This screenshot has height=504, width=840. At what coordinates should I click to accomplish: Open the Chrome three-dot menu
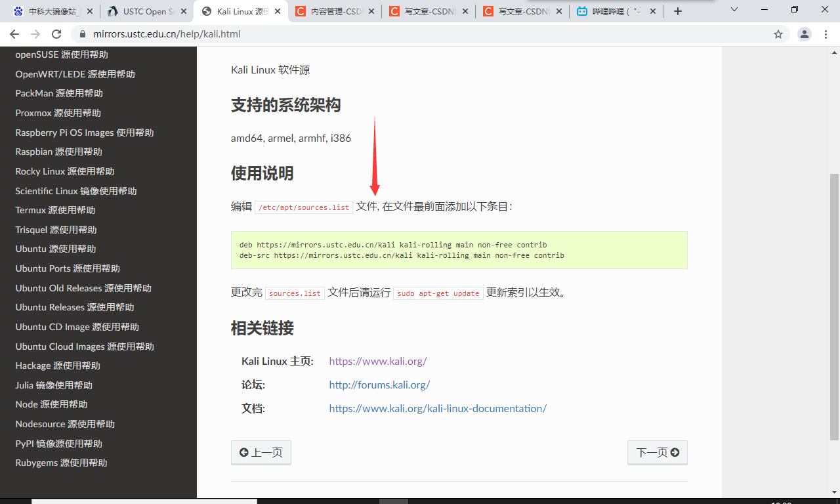click(x=826, y=34)
